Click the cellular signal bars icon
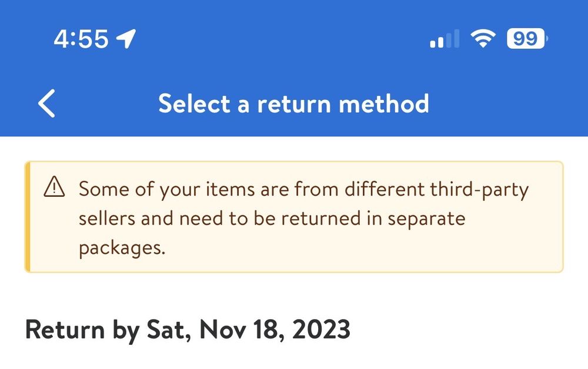This screenshot has width=588, height=369. [x=444, y=40]
